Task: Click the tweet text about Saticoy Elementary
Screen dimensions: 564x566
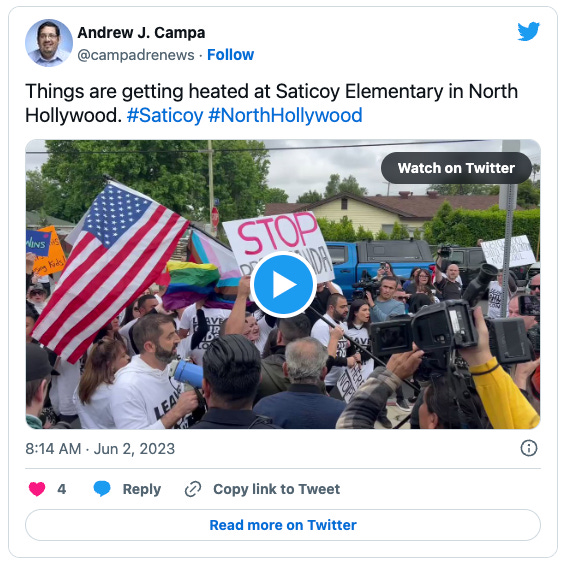Action: click(272, 103)
